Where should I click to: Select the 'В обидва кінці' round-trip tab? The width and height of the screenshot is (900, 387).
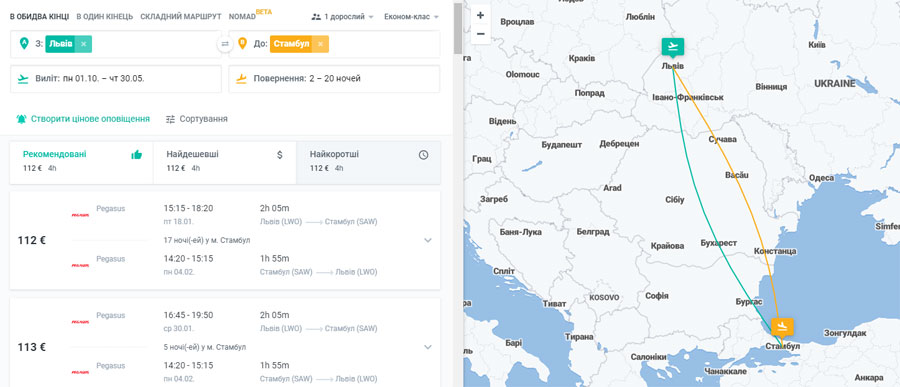(40, 17)
